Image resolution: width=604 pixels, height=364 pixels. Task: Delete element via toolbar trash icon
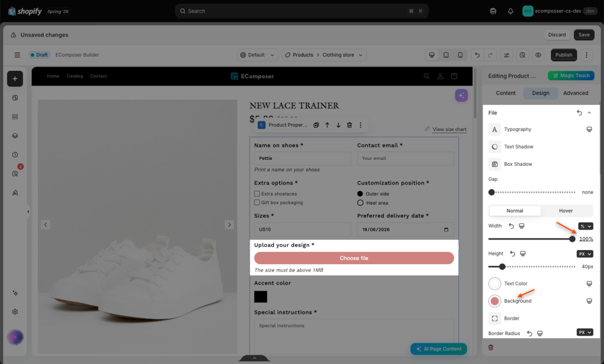click(x=349, y=125)
